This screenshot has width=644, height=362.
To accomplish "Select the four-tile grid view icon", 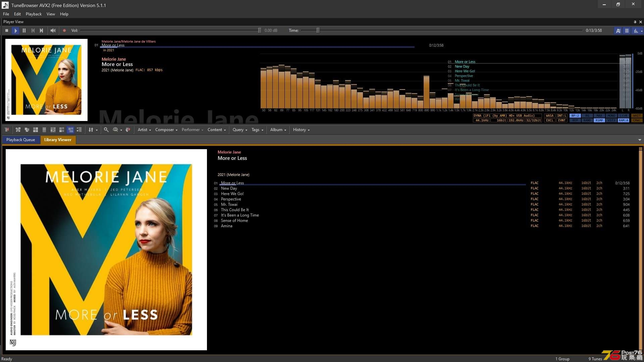I will pyautogui.click(x=36, y=130).
